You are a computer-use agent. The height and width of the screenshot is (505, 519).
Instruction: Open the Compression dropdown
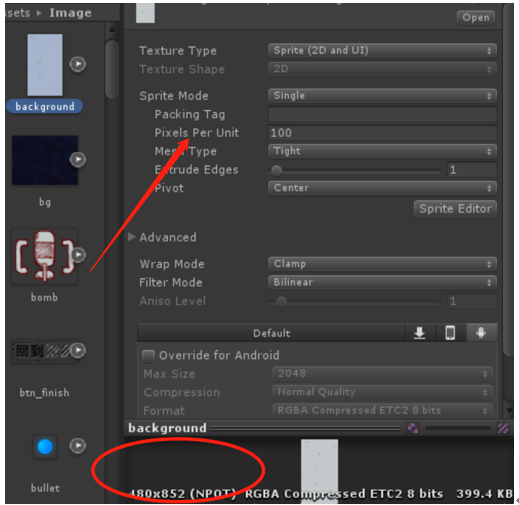pyautogui.click(x=382, y=392)
